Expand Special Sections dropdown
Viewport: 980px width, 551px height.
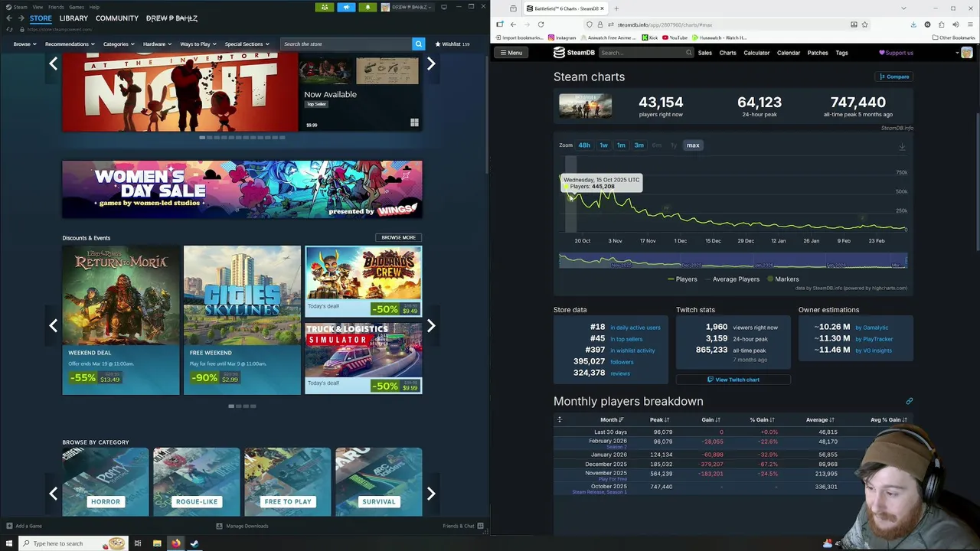click(247, 44)
